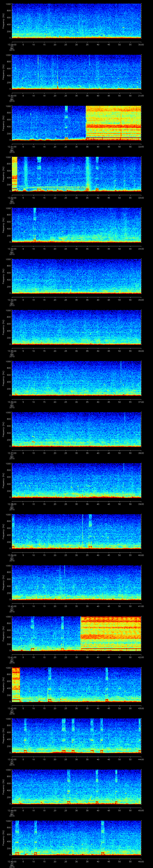Select the 12:35:00 start time label
Image resolution: width=153 pixels, height=868 pixels.
pyautogui.click(x=12, y=351)
